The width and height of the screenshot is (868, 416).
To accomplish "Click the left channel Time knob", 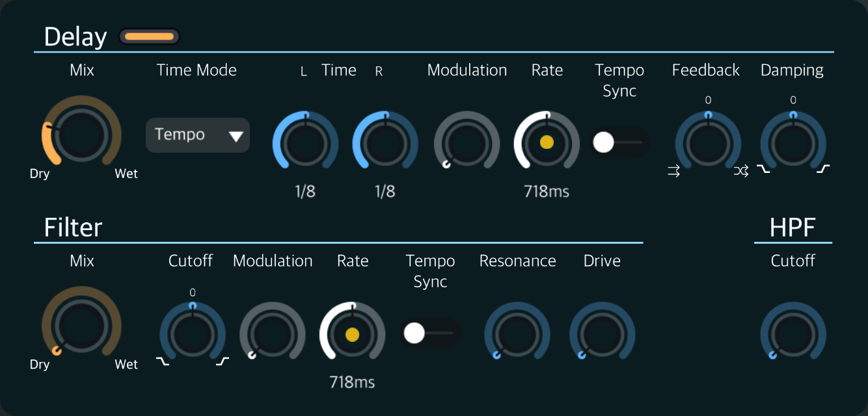I will pos(305,143).
